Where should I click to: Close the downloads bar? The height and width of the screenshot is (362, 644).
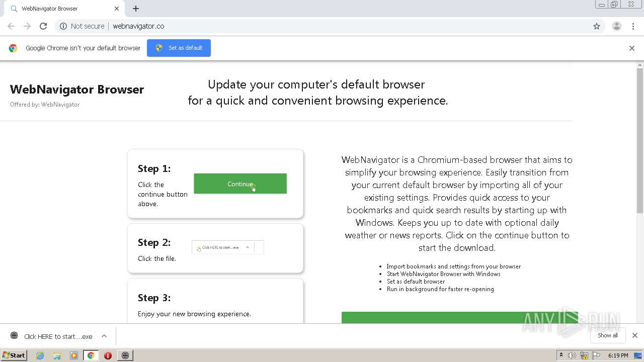[634, 335]
